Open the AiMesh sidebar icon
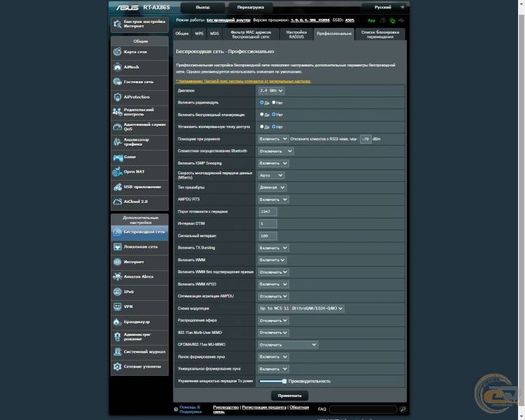This screenshot has width=525, height=420. tap(117, 67)
